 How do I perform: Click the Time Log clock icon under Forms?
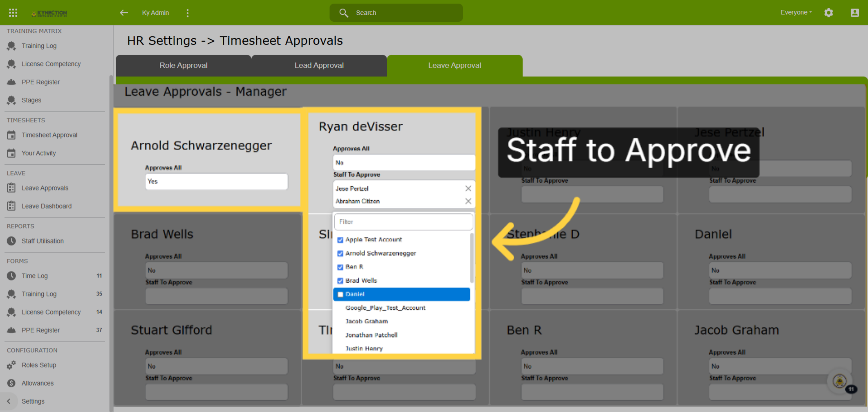point(11,276)
